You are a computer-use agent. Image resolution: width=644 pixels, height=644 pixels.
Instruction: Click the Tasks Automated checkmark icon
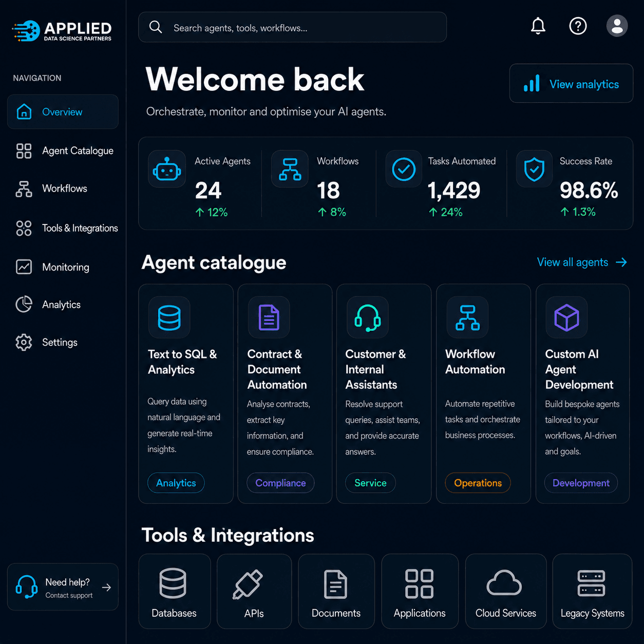(x=404, y=169)
